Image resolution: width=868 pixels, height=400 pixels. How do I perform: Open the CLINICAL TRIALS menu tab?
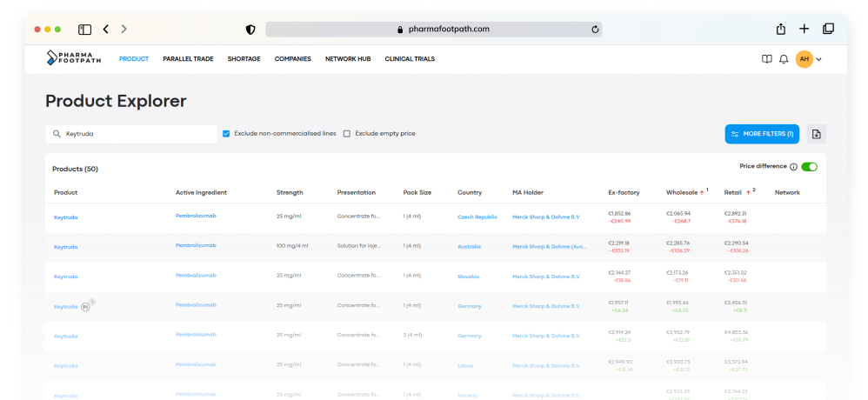[x=410, y=58]
